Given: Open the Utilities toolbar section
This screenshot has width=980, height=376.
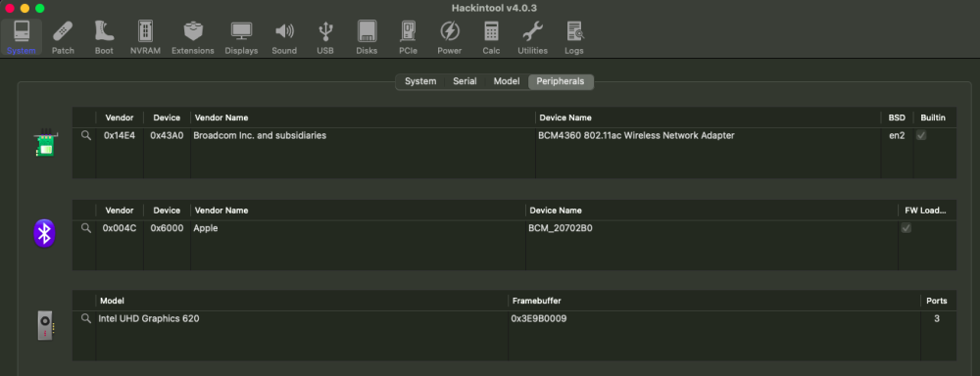Looking at the screenshot, I should [x=532, y=37].
